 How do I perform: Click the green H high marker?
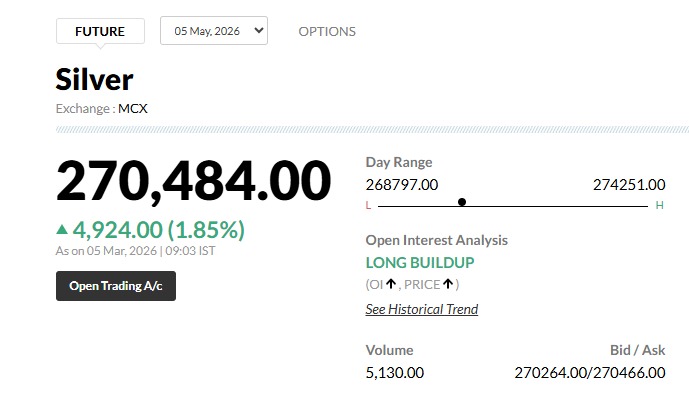(659, 205)
